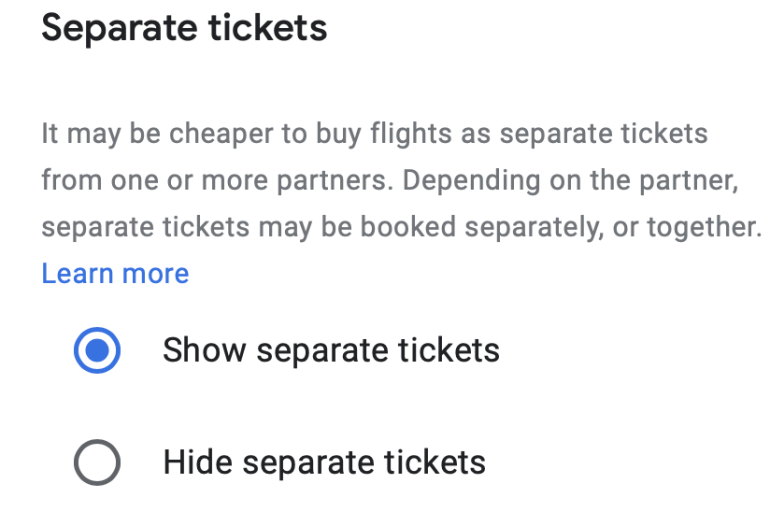Select the Hide separate tickets radio button
The width and height of the screenshot is (770, 512).
tap(97, 463)
